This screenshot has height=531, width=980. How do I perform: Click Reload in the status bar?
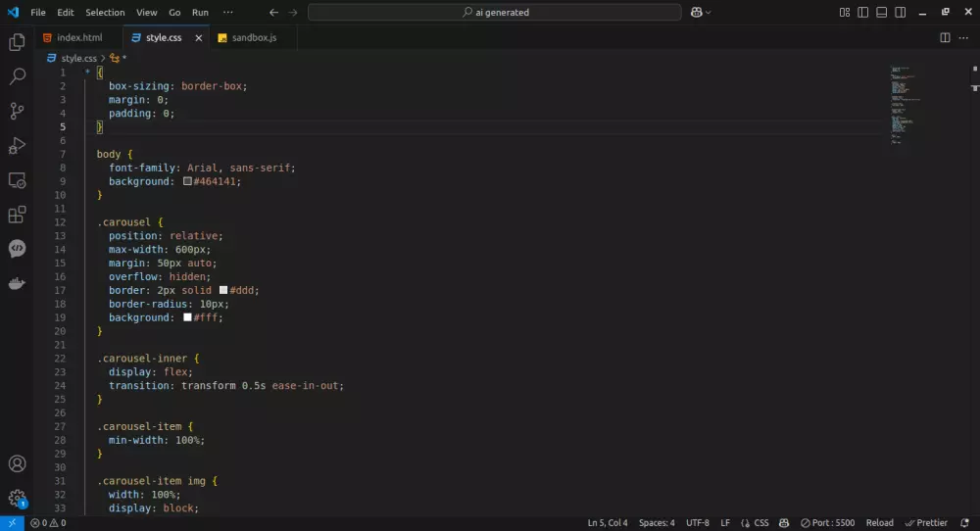point(879,523)
